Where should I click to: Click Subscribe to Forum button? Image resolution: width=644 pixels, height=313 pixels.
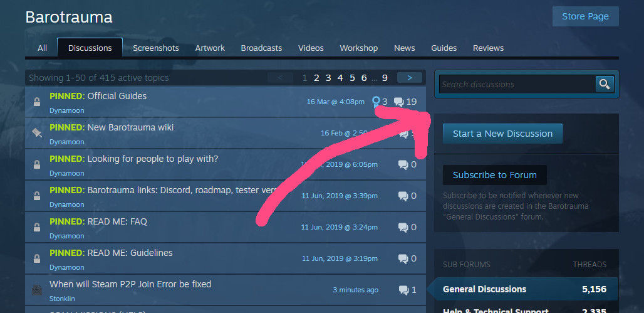(494, 175)
